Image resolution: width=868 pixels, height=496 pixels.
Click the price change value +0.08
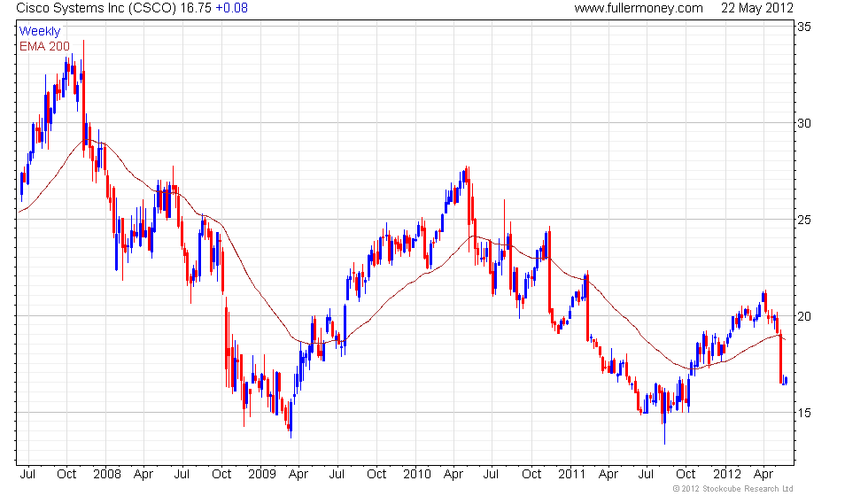point(231,8)
